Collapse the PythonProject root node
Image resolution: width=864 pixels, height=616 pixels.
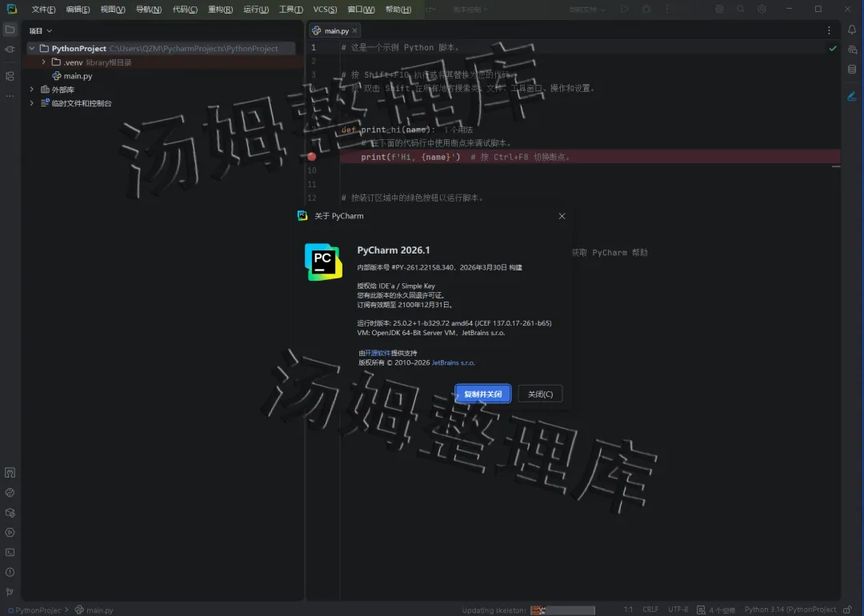tap(32, 49)
